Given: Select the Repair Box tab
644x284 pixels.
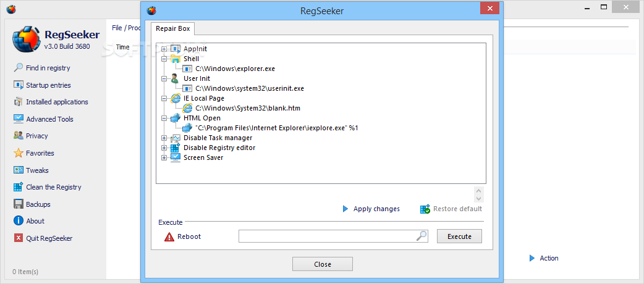Looking at the screenshot, I should (x=172, y=28).
